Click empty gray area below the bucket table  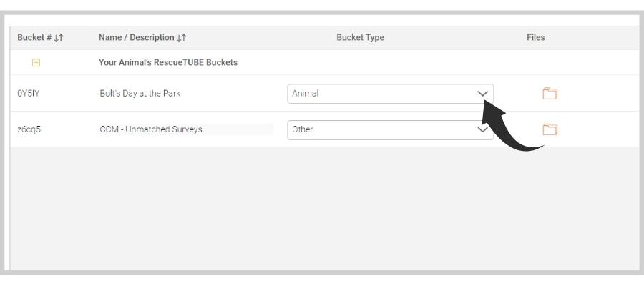pyautogui.click(x=324, y=209)
